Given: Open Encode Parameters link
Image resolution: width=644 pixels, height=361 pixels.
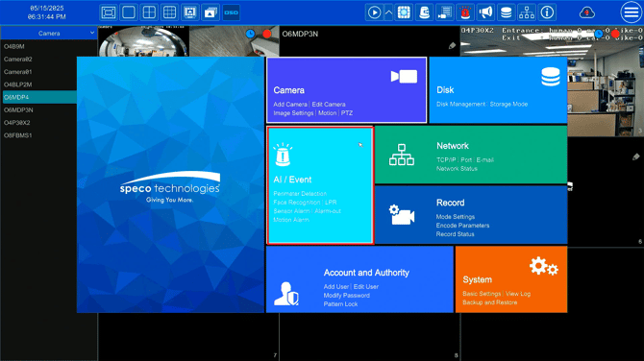Looking at the screenshot, I should coord(463,226).
